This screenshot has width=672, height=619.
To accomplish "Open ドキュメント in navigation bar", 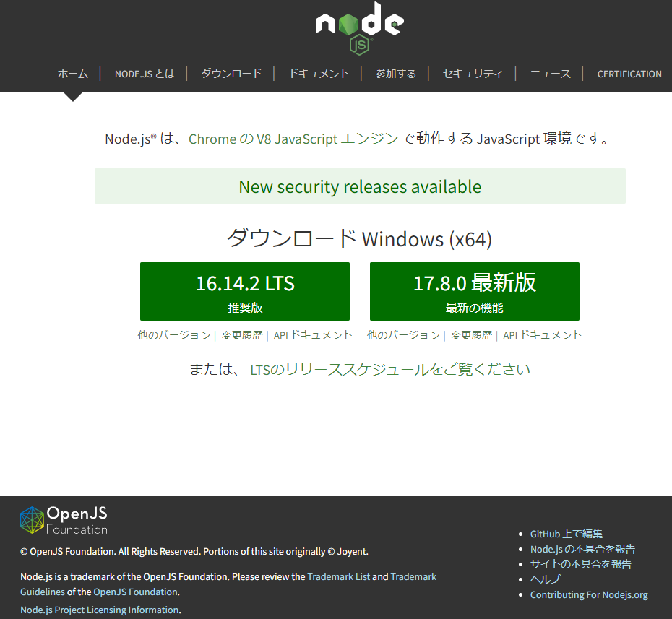I will pyautogui.click(x=319, y=74).
